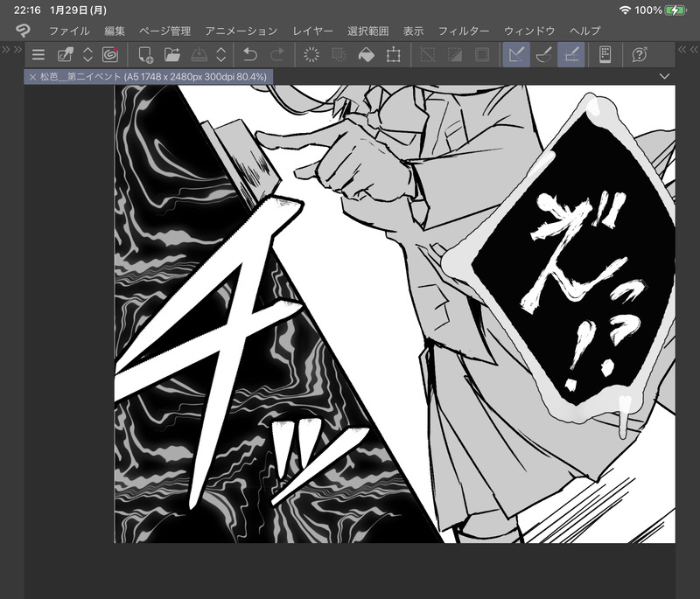Open smartphone companion mode icon
700x599 pixels.
coord(605,55)
